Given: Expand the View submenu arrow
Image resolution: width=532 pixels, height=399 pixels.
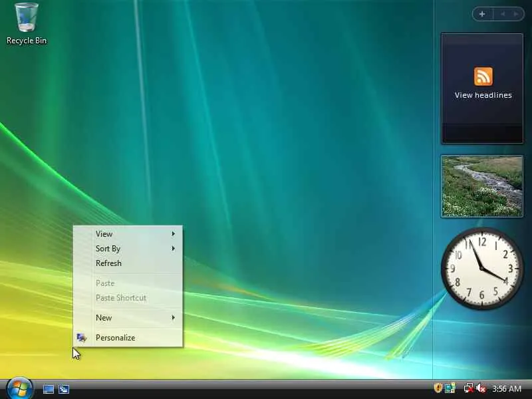Looking at the screenshot, I should pyautogui.click(x=173, y=234).
